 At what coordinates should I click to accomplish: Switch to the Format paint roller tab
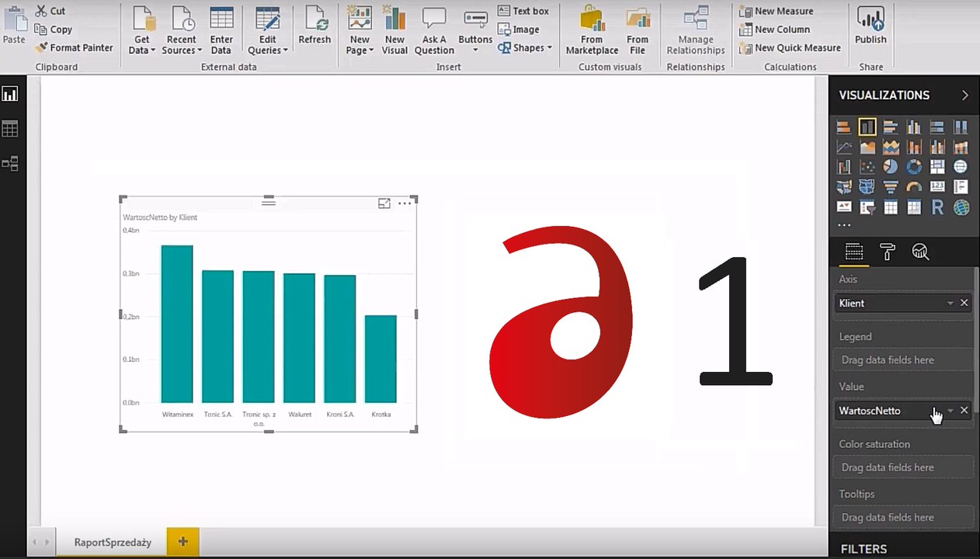887,252
